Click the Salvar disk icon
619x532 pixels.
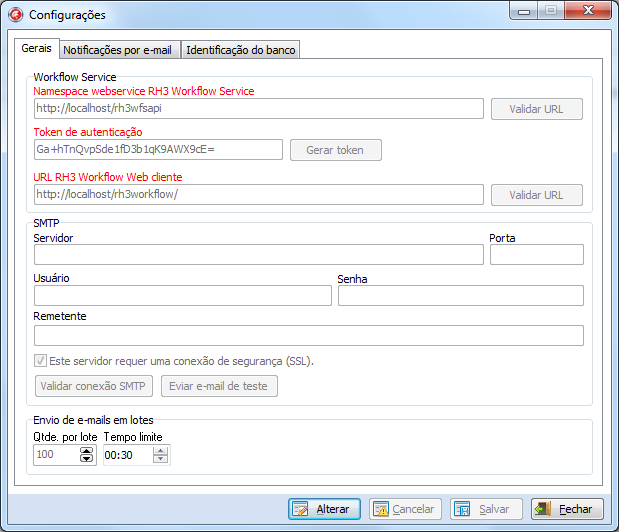coord(461,509)
